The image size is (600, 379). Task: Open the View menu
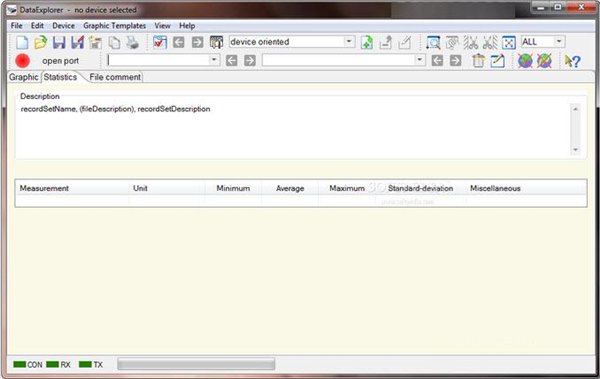162,26
